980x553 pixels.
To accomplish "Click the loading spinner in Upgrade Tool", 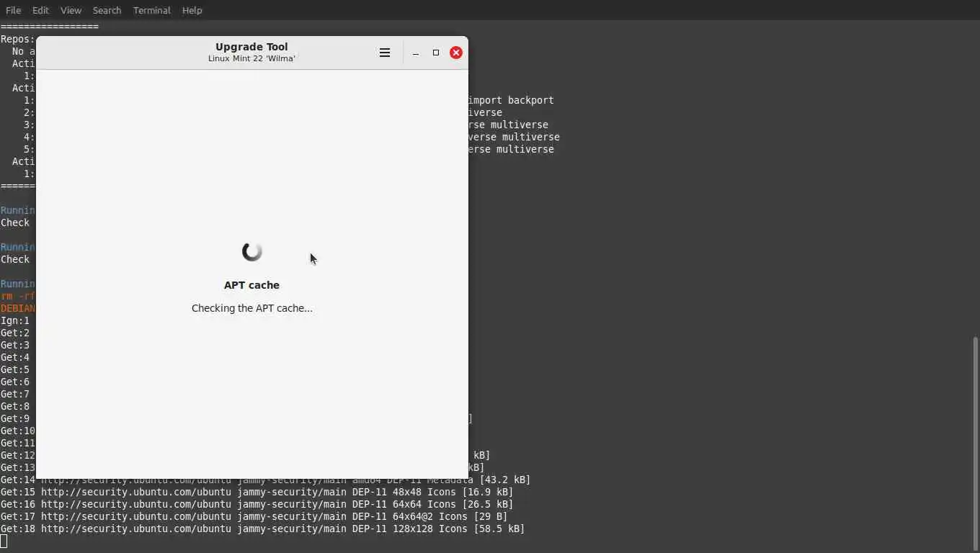I will [252, 251].
